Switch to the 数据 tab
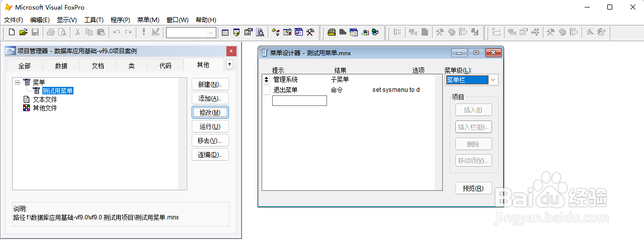Screen dimensions: 644x240 [61, 66]
